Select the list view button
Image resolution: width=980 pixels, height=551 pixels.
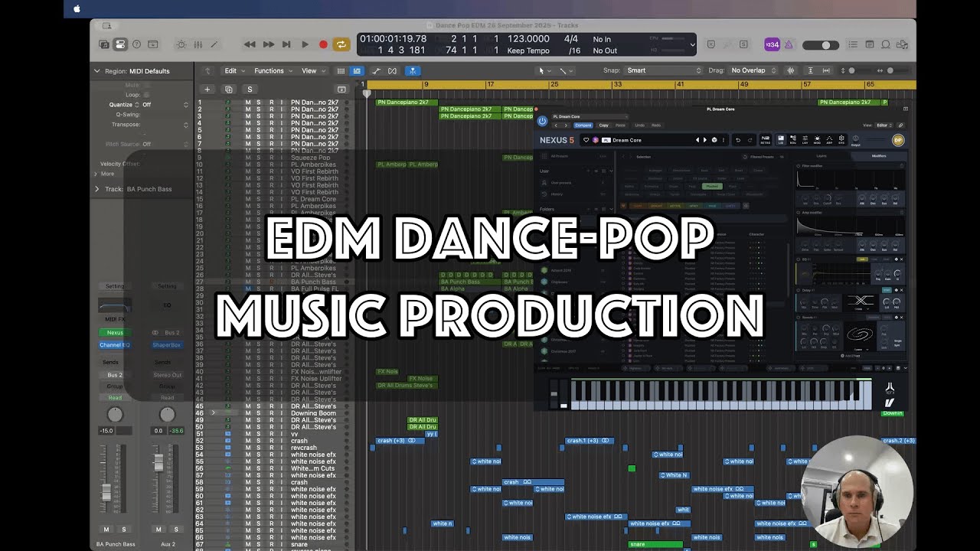(357, 70)
